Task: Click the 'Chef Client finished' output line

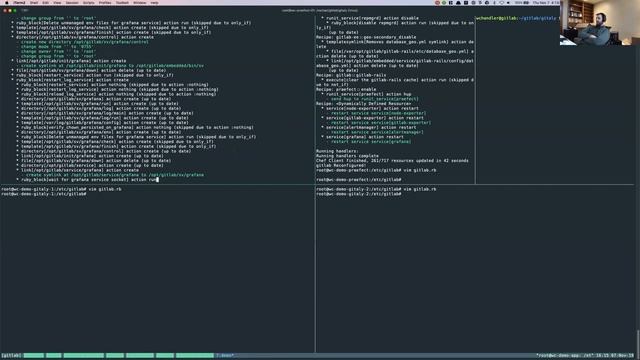Action: coord(392,161)
